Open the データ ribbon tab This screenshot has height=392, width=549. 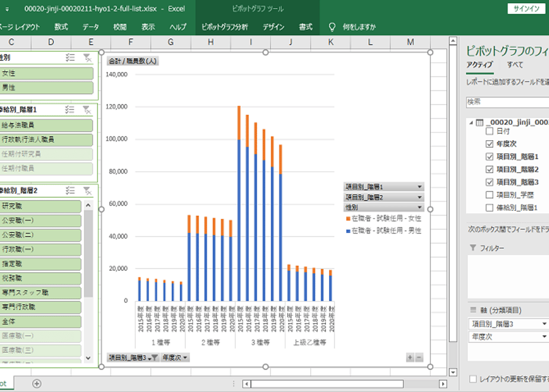pos(91,27)
